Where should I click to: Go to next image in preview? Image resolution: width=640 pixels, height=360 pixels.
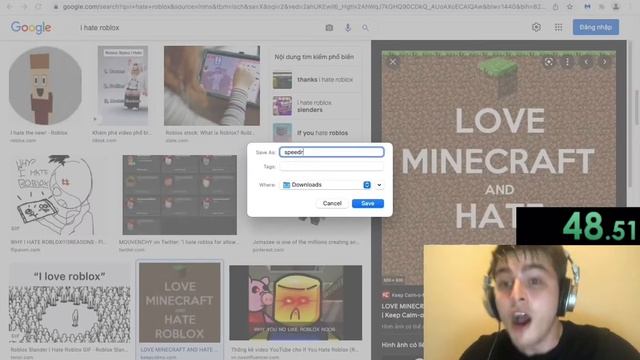pos(604,62)
